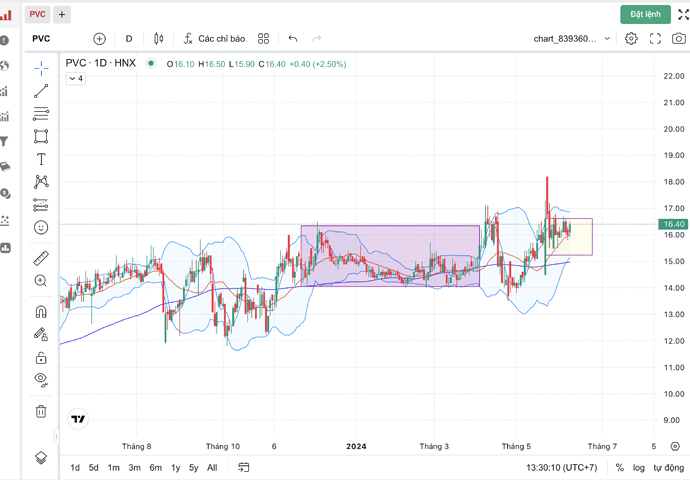Select the large purple rectangle drawing

(x=390, y=256)
